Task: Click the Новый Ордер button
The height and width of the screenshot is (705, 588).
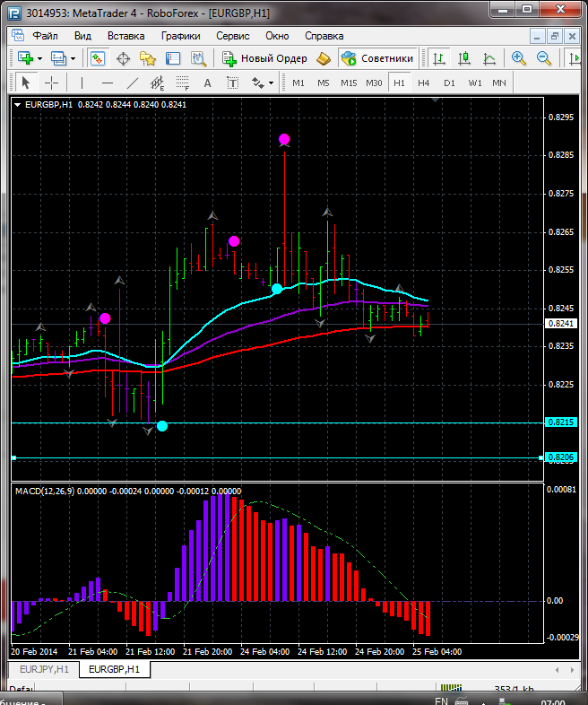Action: pos(264,58)
